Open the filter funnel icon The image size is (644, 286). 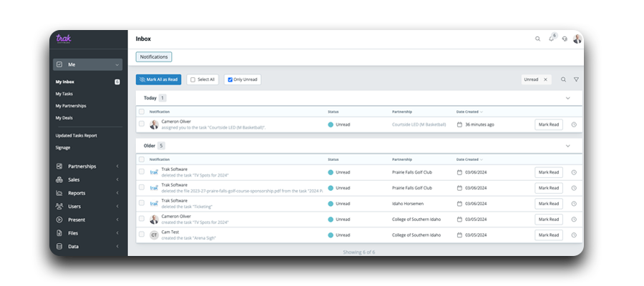[x=576, y=79]
